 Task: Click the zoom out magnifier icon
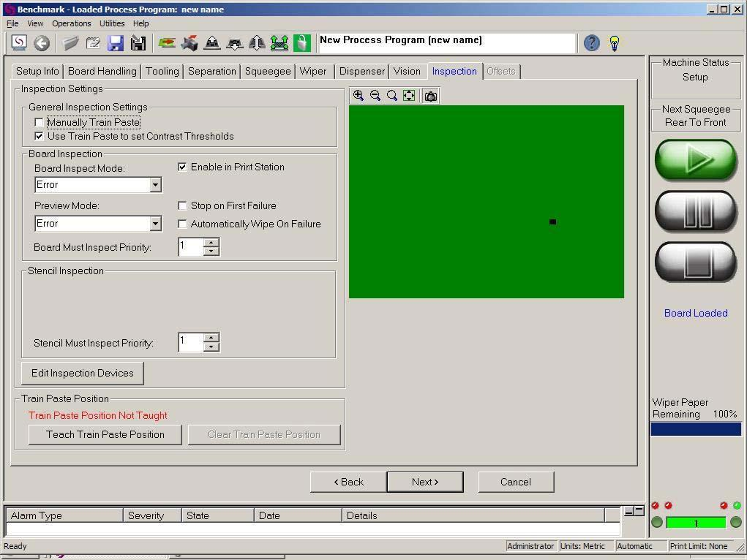tap(375, 96)
